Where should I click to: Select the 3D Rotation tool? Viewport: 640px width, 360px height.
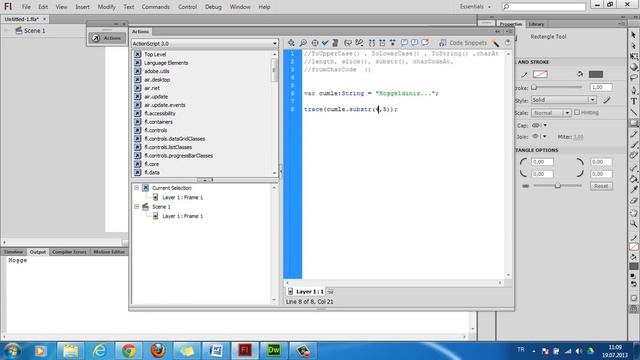click(x=633, y=67)
